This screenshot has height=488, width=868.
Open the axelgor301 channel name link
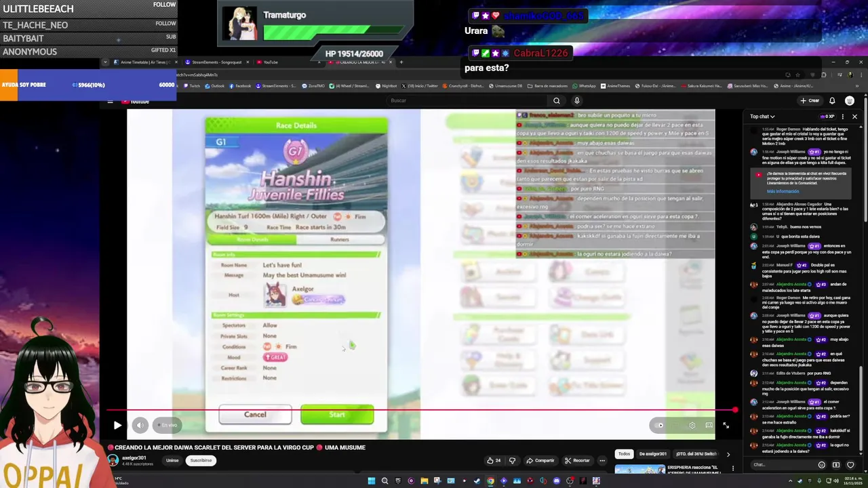coord(134,457)
